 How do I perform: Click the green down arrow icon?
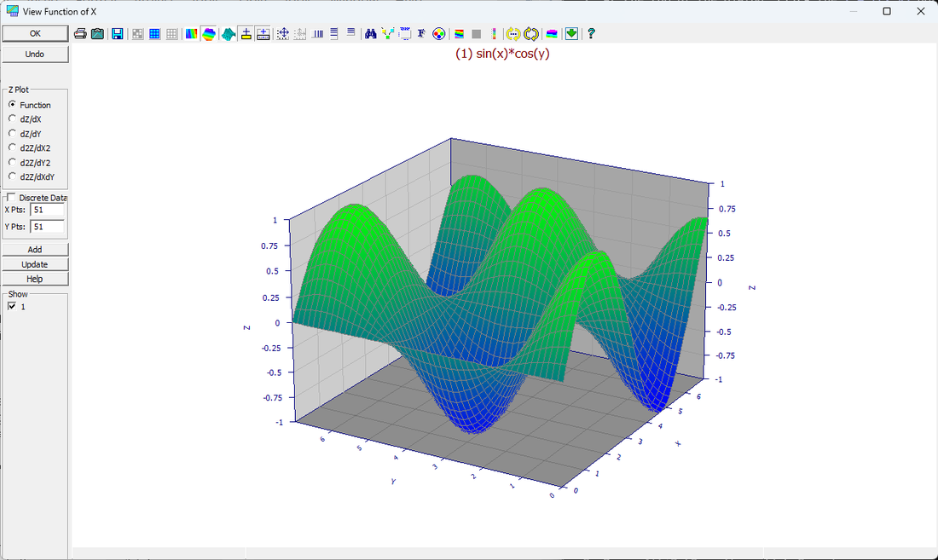571,34
